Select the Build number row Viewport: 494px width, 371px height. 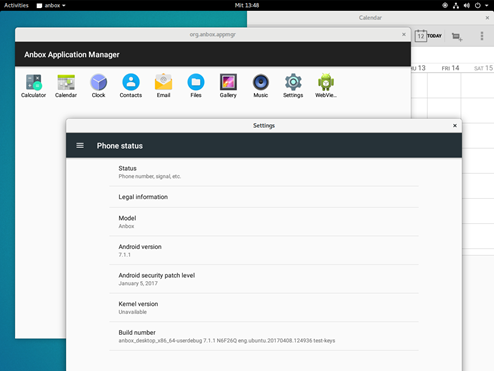point(264,336)
